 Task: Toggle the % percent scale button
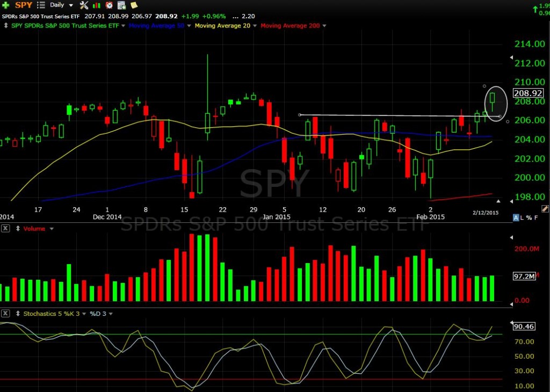coord(529,217)
